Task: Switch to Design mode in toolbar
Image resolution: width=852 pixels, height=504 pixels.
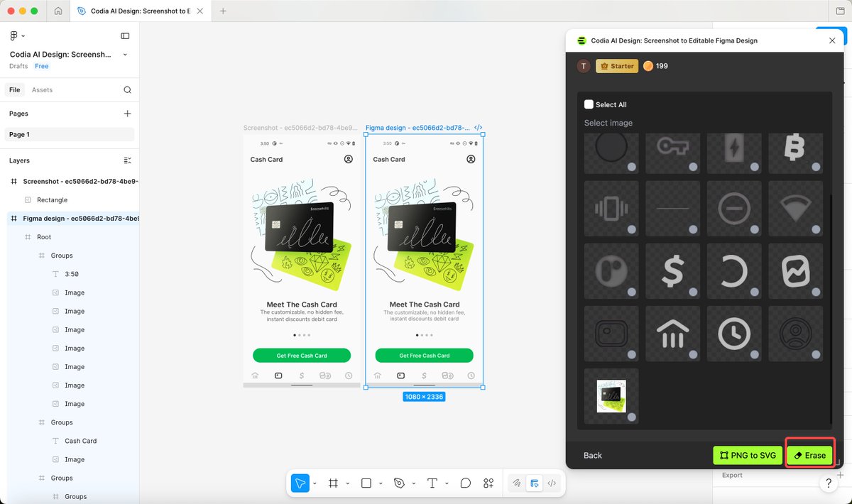Action: coord(535,483)
